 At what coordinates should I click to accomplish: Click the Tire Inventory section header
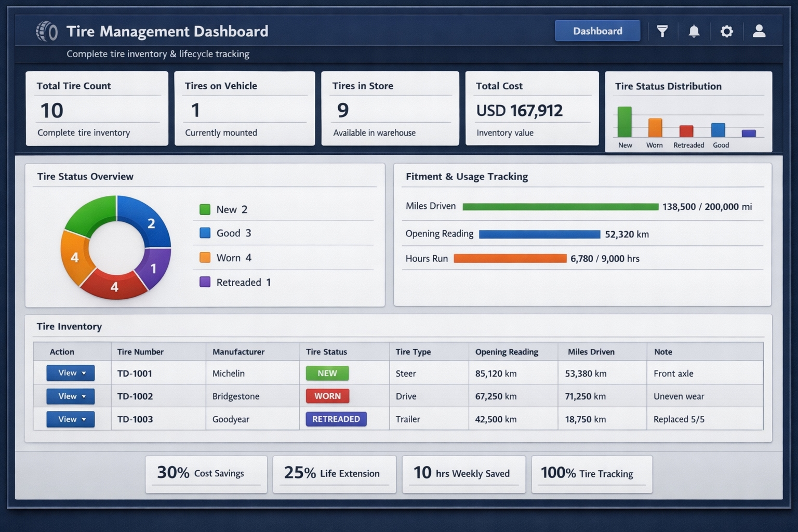(69, 326)
